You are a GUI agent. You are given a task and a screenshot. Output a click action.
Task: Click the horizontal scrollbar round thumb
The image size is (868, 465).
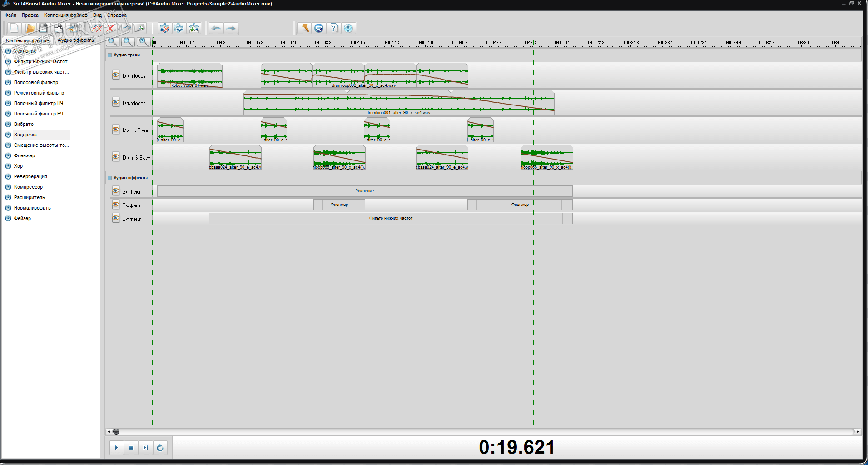click(x=116, y=432)
